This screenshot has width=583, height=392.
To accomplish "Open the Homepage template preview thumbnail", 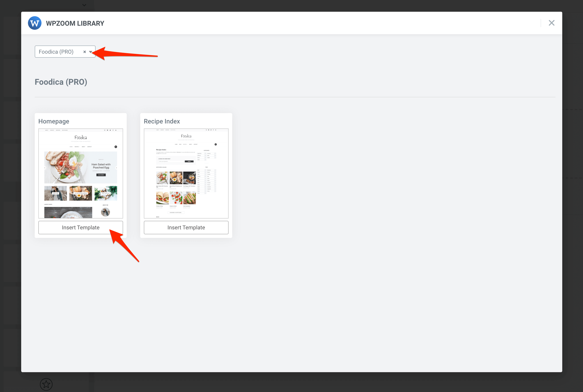I will pyautogui.click(x=80, y=173).
